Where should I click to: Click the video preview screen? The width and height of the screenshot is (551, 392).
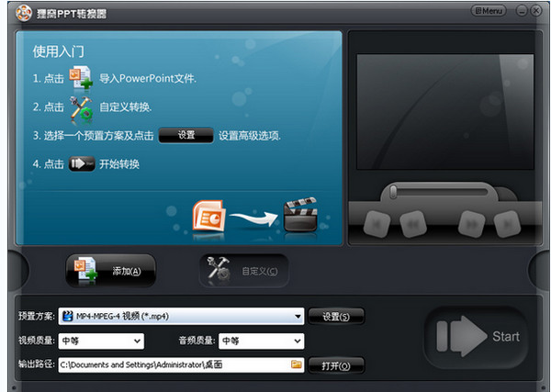pos(445,112)
